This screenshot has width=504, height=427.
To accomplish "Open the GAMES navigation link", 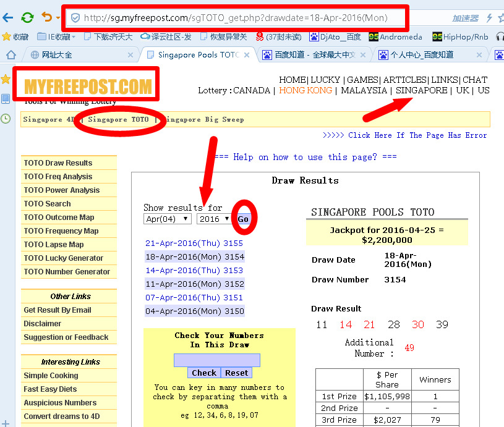I will point(362,80).
